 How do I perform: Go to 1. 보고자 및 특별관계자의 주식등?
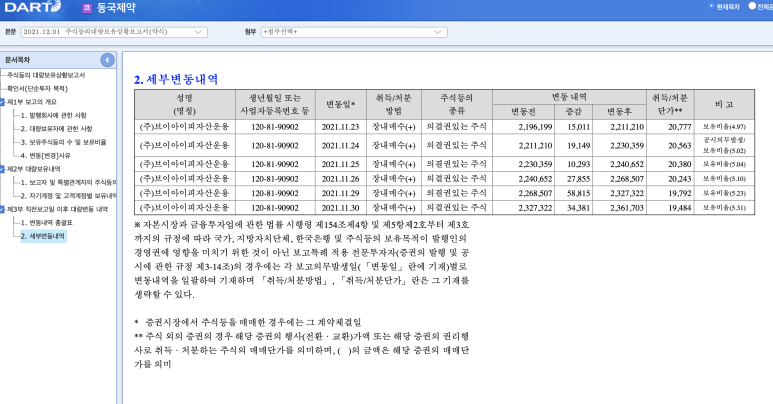coord(69,183)
